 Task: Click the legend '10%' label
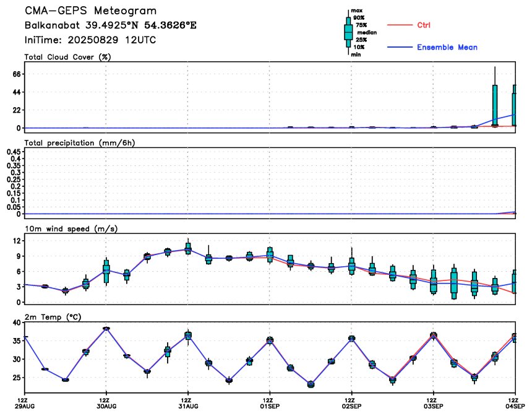point(359,47)
